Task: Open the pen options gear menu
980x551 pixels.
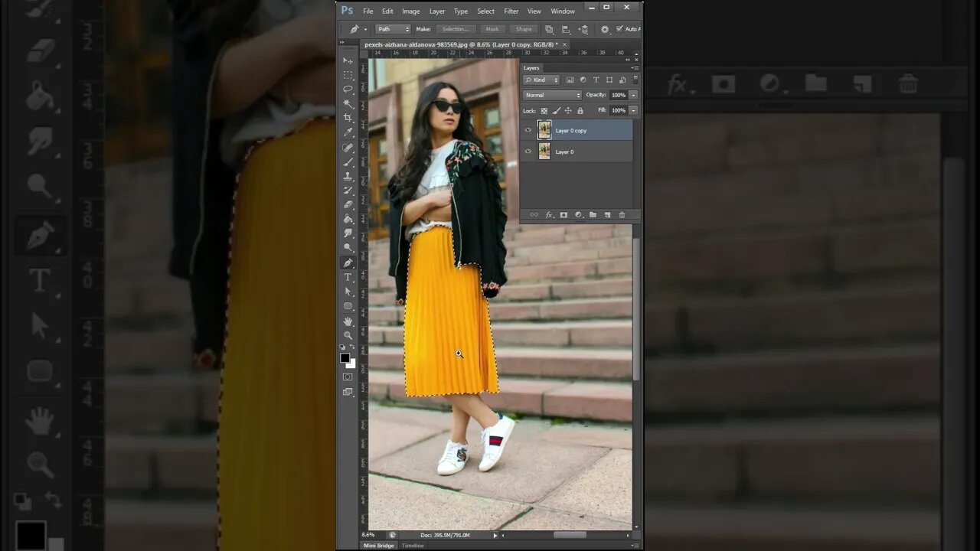Action: pyautogui.click(x=605, y=29)
